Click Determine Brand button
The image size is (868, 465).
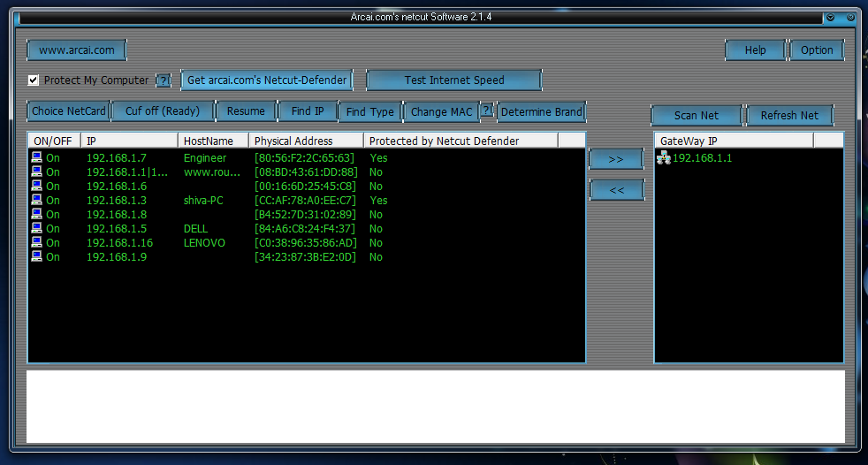(x=541, y=111)
